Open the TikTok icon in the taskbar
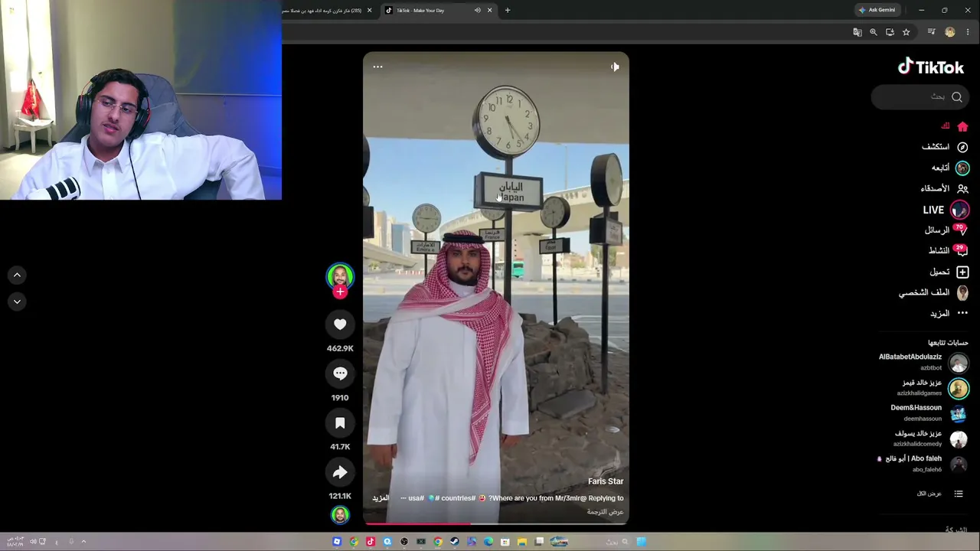This screenshot has width=980, height=551. tap(371, 542)
